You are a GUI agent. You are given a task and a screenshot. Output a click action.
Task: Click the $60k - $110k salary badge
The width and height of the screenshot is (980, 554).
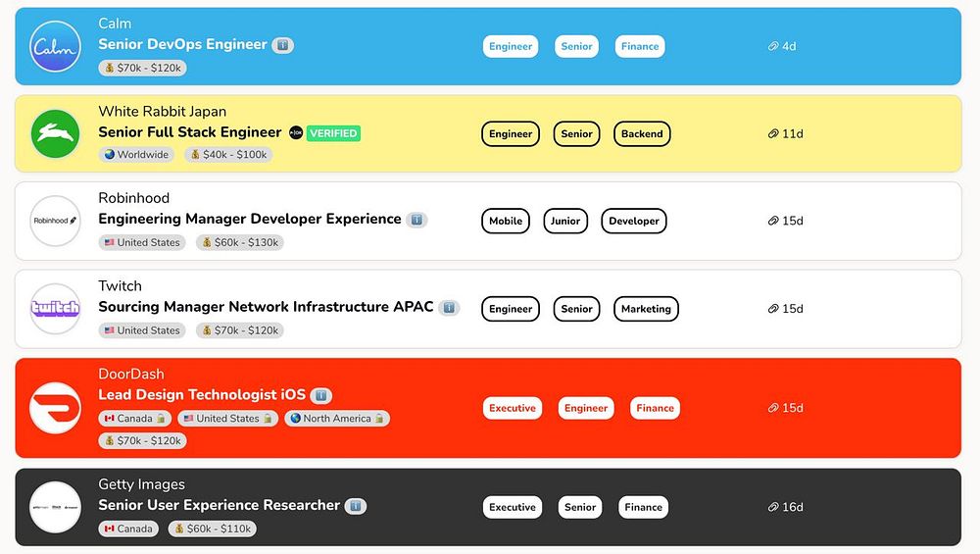tap(213, 529)
